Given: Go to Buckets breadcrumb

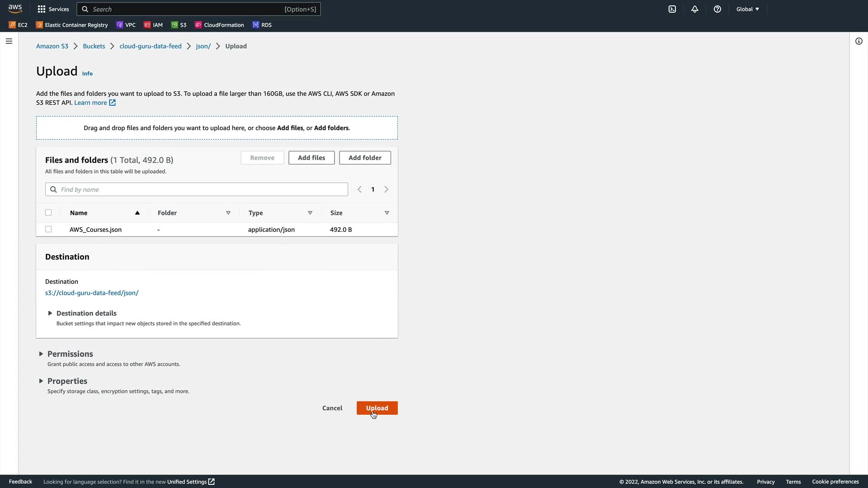Looking at the screenshot, I should tap(94, 46).
